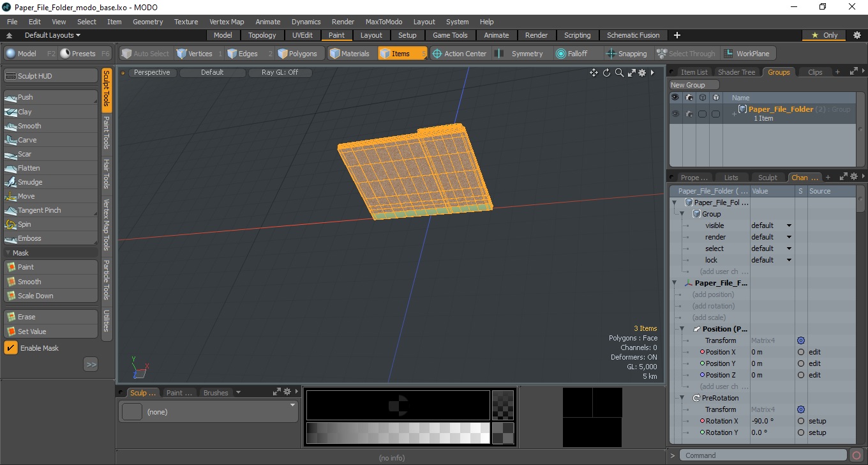This screenshot has width=868, height=465.
Task: Click the Command input field
Action: point(763,455)
